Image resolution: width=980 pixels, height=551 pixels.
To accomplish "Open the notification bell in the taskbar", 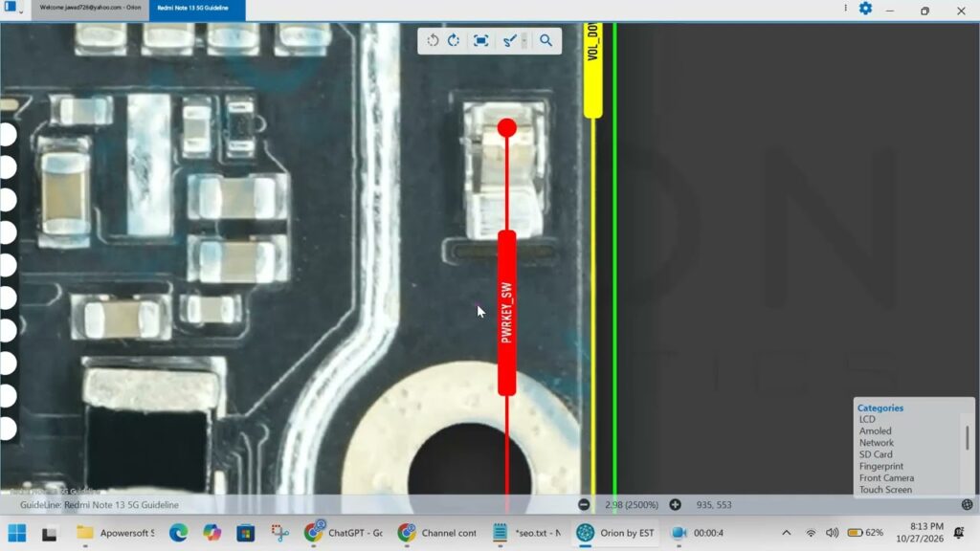I will click(x=959, y=533).
